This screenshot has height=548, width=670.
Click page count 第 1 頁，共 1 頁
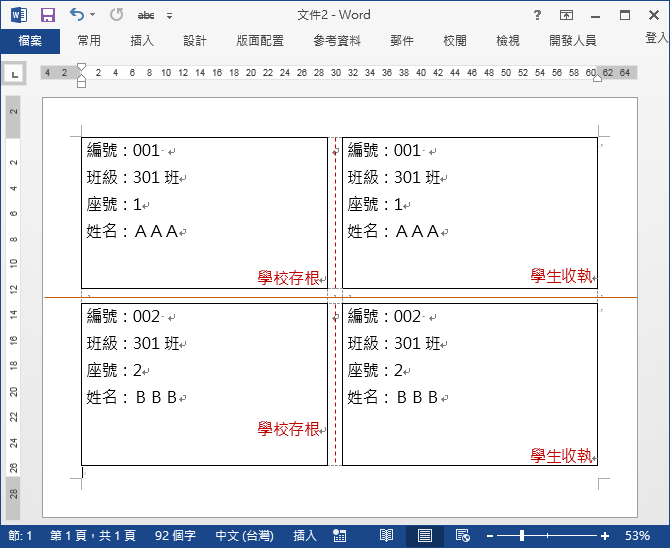pos(93,536)
